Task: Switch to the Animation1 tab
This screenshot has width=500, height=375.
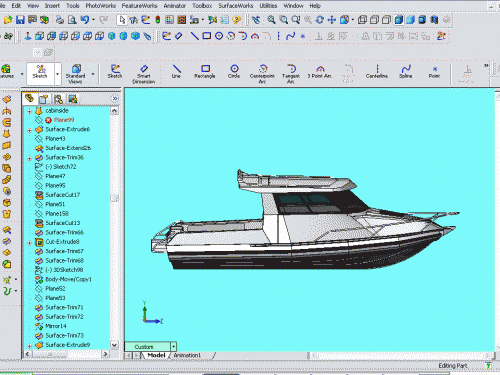Action: coord(187,355)
